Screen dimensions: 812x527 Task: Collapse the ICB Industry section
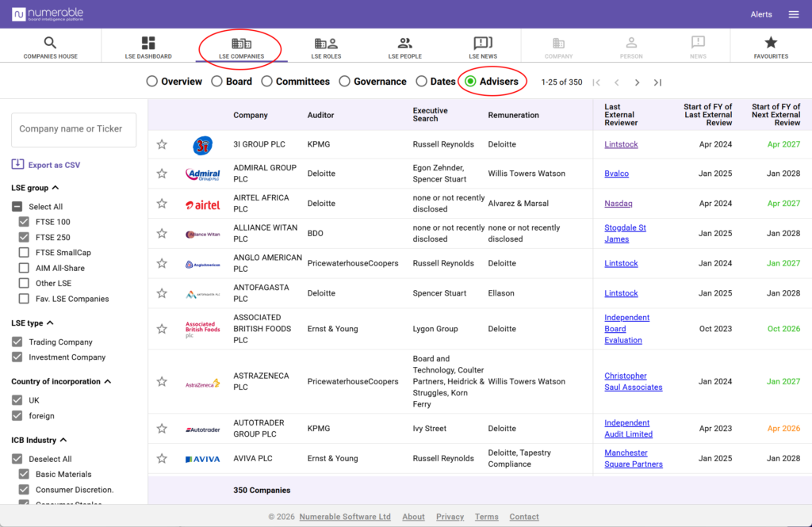tap(63, 440)
